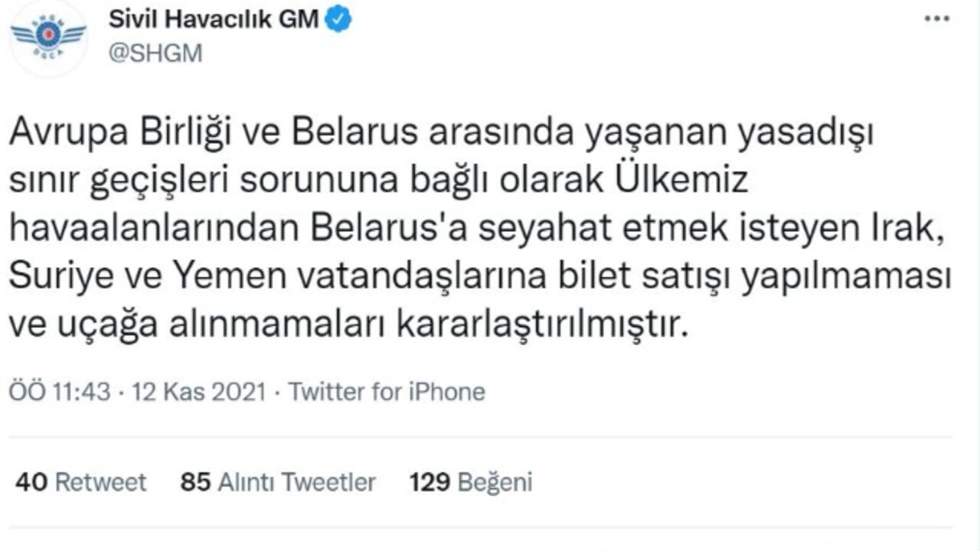Open the Sivil Havacılık GM display name

tap(214, 19)
